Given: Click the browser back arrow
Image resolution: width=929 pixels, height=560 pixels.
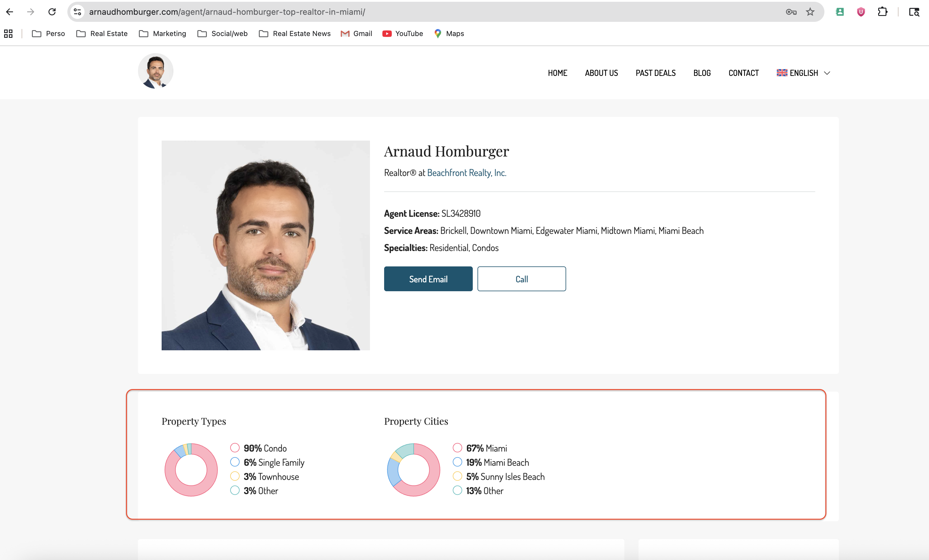Looking at the screenshot, I should coord(10,12).
